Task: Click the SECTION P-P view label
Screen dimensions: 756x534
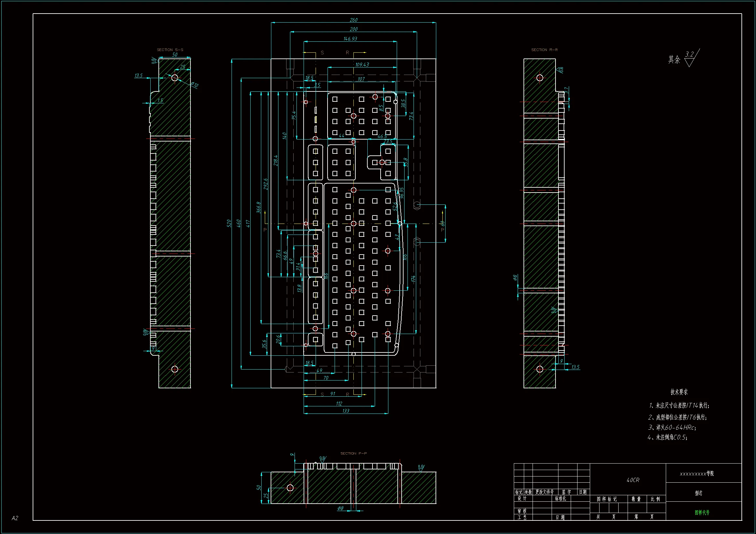Action: (x=353, y=453)
